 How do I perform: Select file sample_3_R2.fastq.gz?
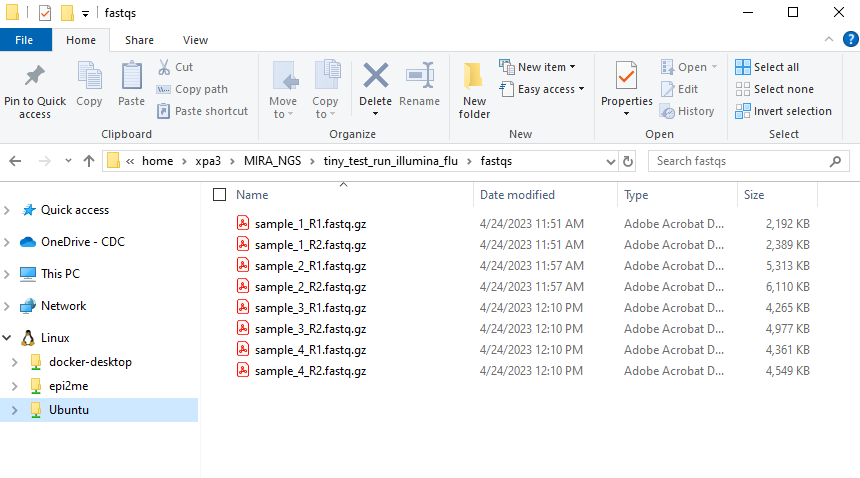pyautogui.click(x=310, y=329)
